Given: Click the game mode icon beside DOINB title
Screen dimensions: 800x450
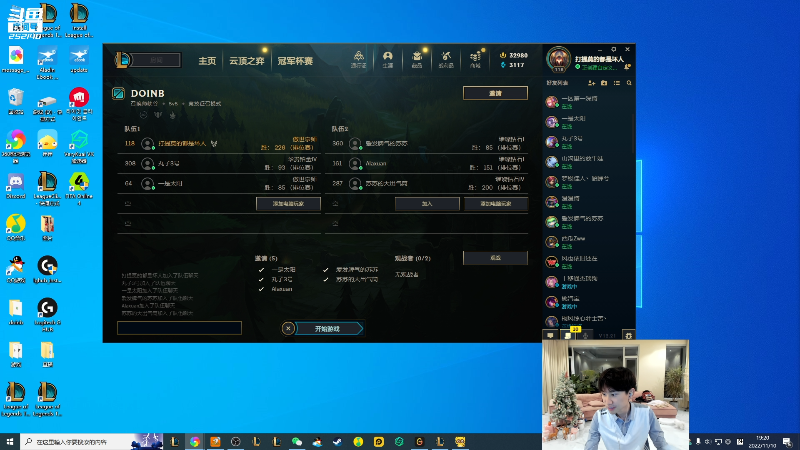Looking at the screenshot, I should click(118, 93).
